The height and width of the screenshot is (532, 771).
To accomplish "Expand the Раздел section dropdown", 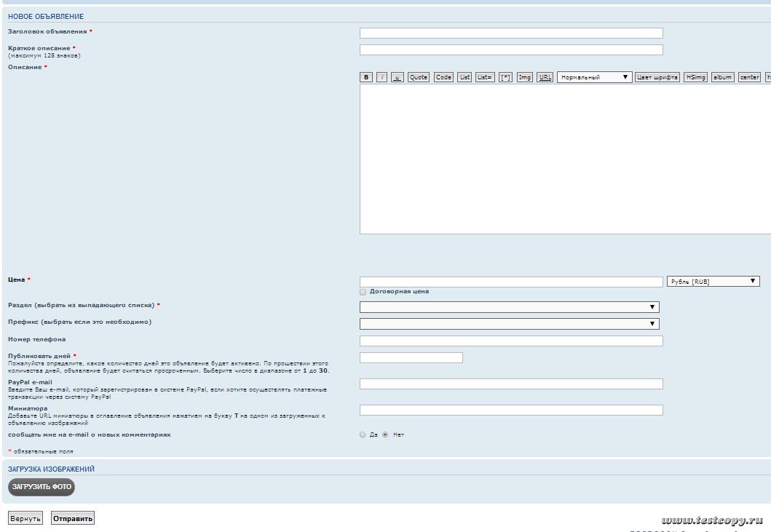I will pyautogui.click(x=509, y=307).
